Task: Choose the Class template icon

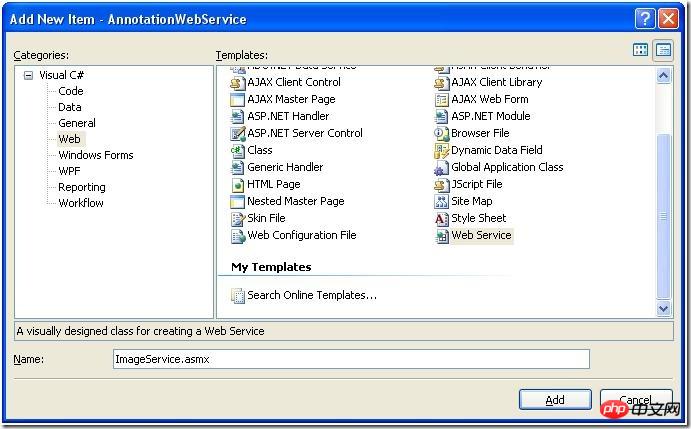Action: coord(238,151)
